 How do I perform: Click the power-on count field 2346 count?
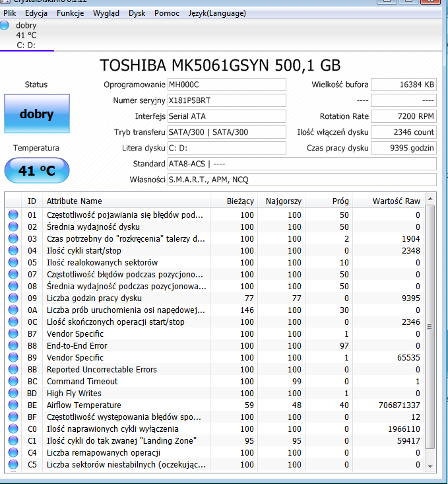click(404, 132)
